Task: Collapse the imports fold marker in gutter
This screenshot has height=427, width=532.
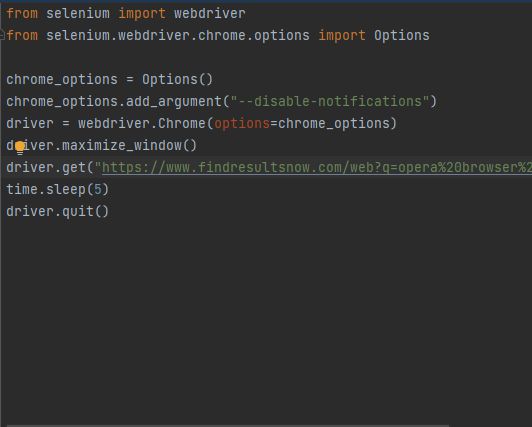Action: tap(2, 35)
